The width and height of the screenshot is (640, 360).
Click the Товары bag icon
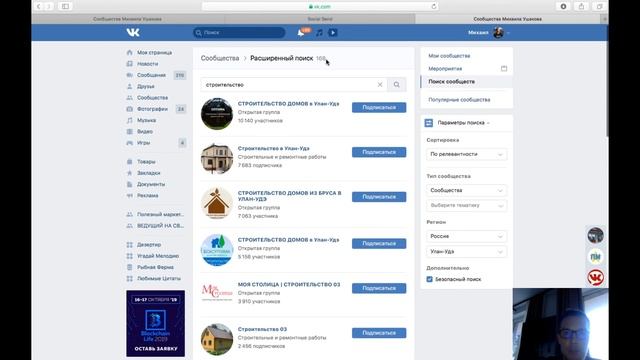(x=129, y=162)
